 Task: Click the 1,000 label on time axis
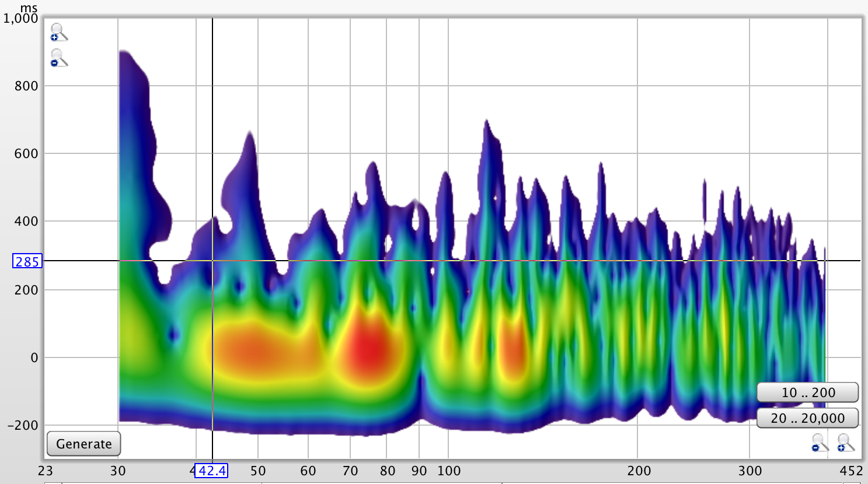(20, 19)
